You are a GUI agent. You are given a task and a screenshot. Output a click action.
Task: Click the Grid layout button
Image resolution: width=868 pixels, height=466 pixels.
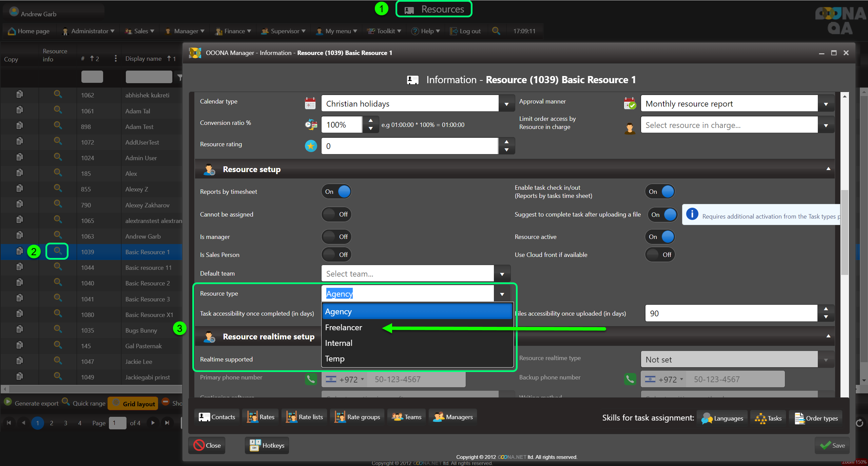click(x=133, y=404)
